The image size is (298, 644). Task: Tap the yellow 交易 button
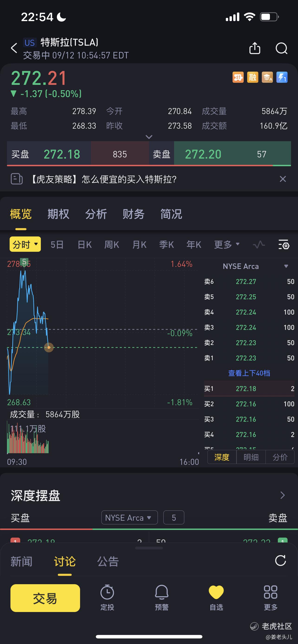pyautogui.click(x=45, y=598)
